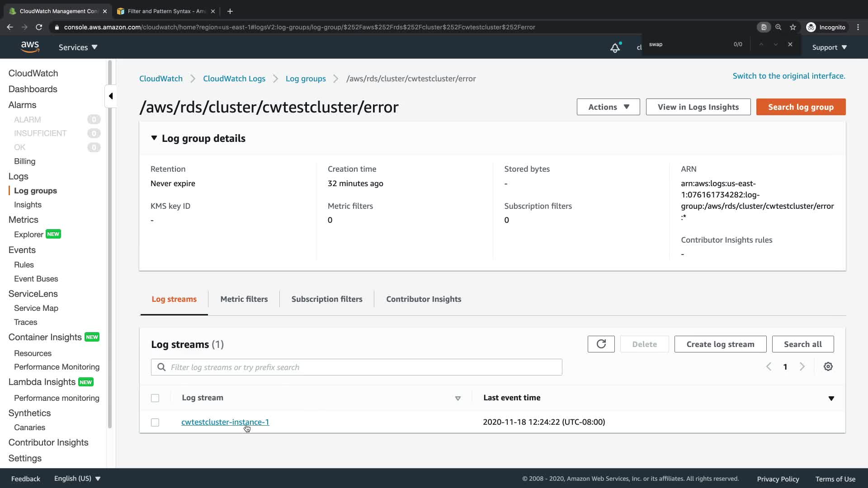Sort by Last event time arrow
The height and width of the screenshot is (488, 868).
pyautogui.click(x=831, y=398)
